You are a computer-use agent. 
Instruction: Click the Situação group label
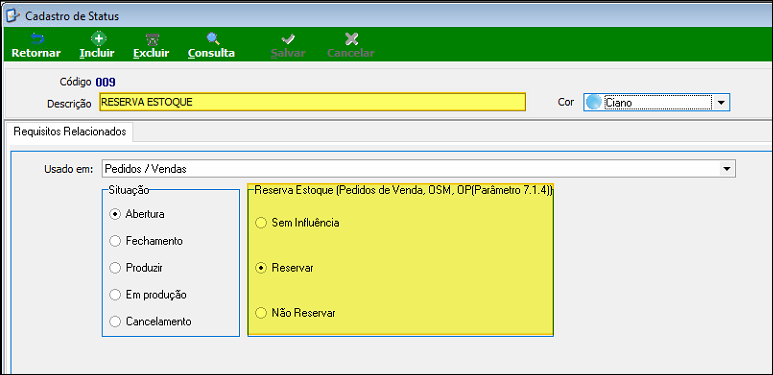pos(128,190)
